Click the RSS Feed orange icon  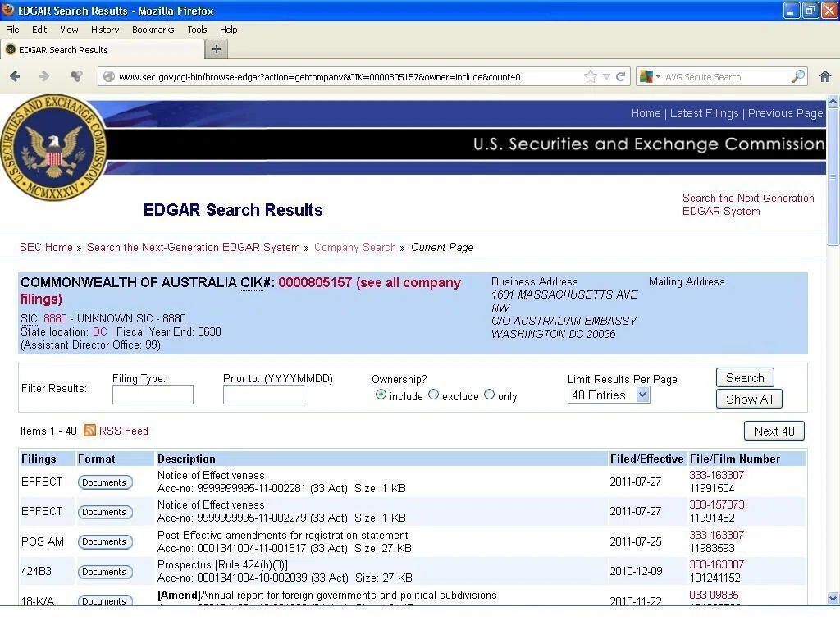(89, 430)
